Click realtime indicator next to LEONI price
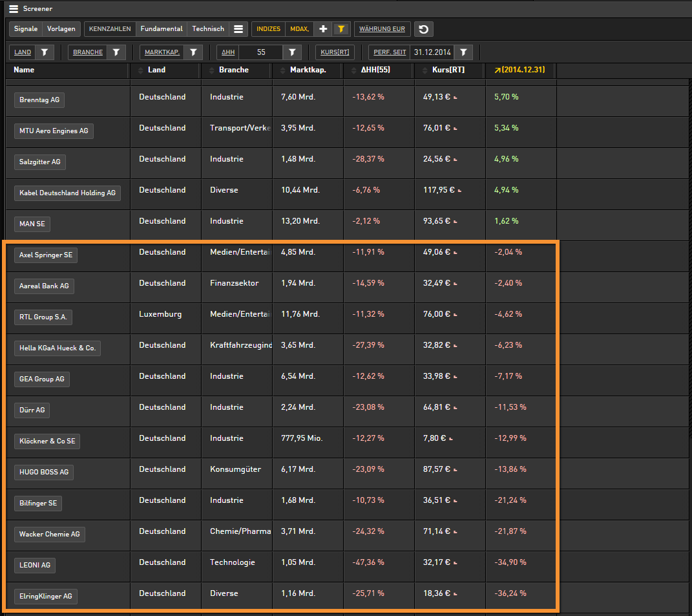Viewport: 692px width, 616px height. (456, 563)
